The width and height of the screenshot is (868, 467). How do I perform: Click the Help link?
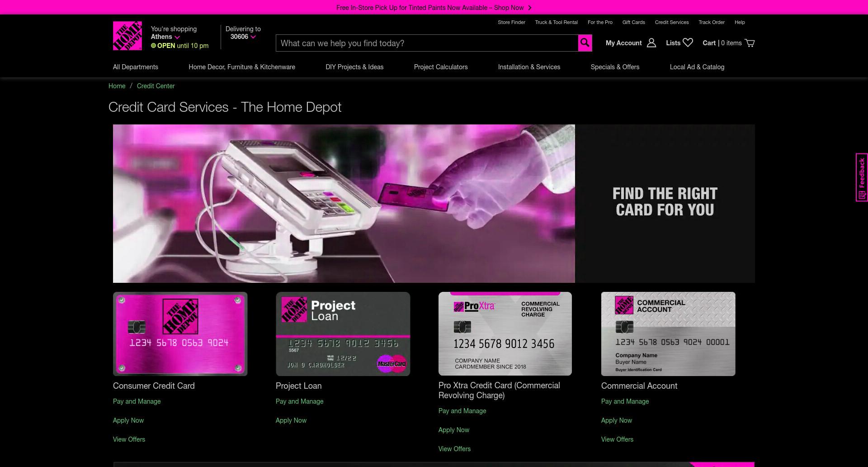[x=740, y=22]
